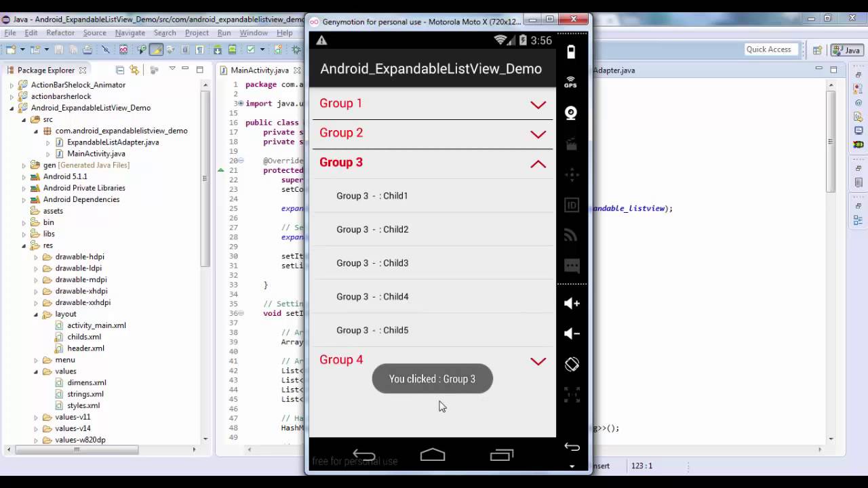Screen dimensions: 868x488
Task: Open the Edit menu
Action: (31, 33)
